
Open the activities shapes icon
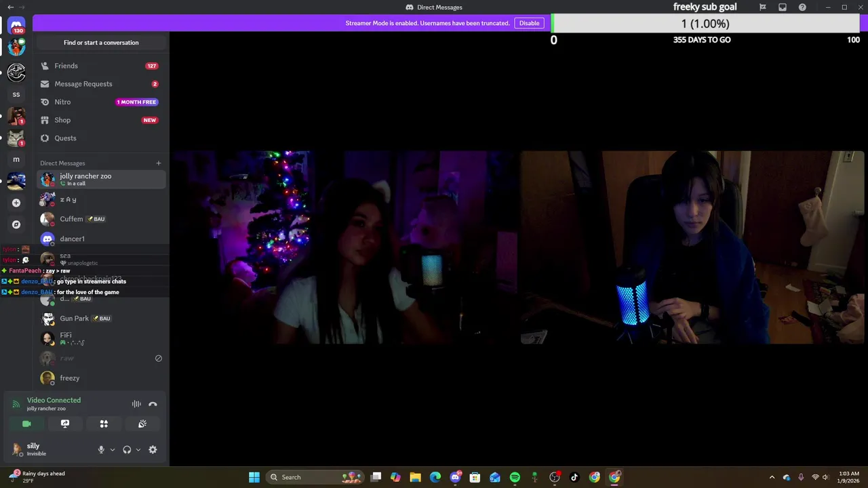click(104, 424)
